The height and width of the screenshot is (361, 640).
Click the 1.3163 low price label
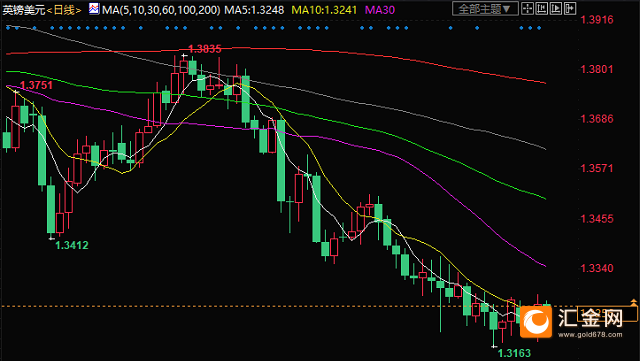tap(514, 353)
